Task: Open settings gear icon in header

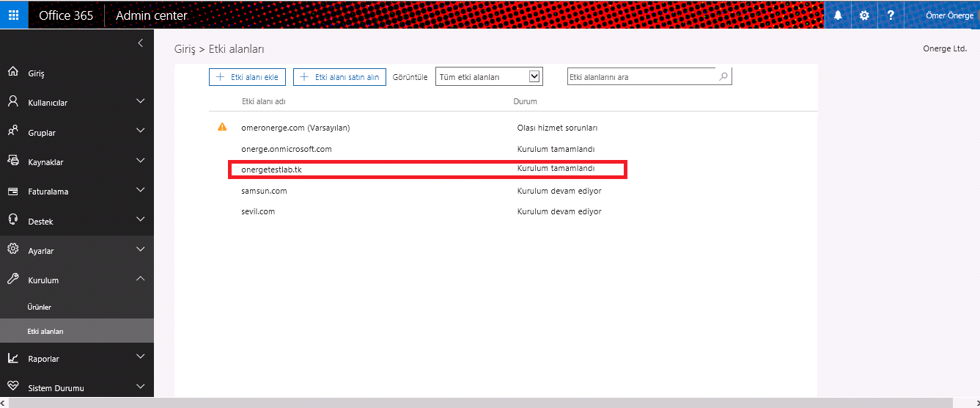Action: click(864, 15)
